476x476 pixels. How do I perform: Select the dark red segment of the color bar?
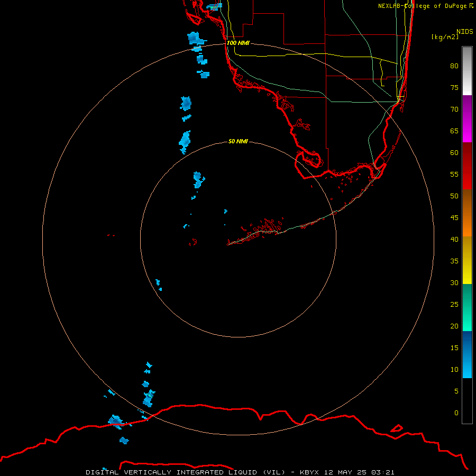click(x=467, y=166)
